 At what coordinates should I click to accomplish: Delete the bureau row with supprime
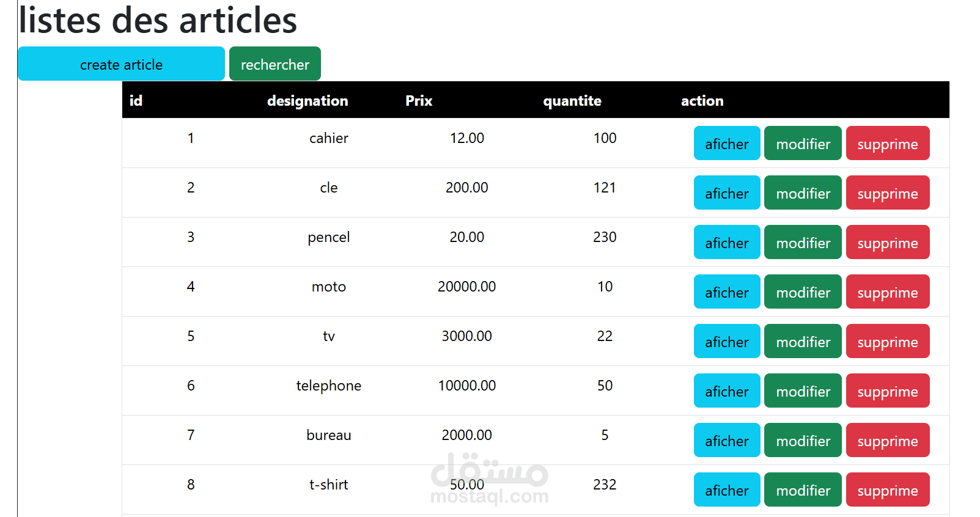888,441
